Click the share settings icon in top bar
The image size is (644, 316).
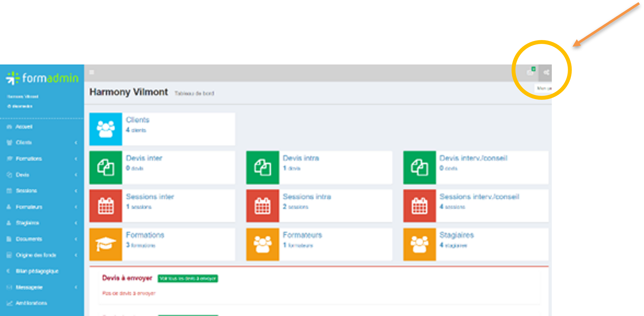tap(546, 73)
